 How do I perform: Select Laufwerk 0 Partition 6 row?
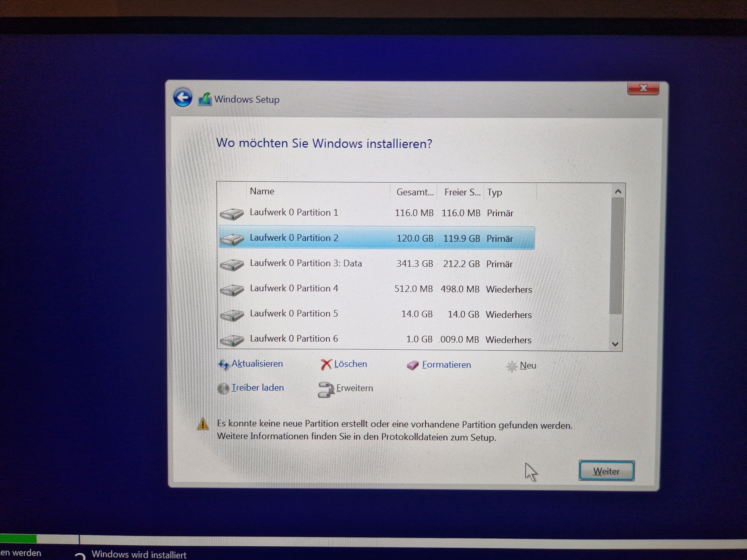(x=294, y=339)
